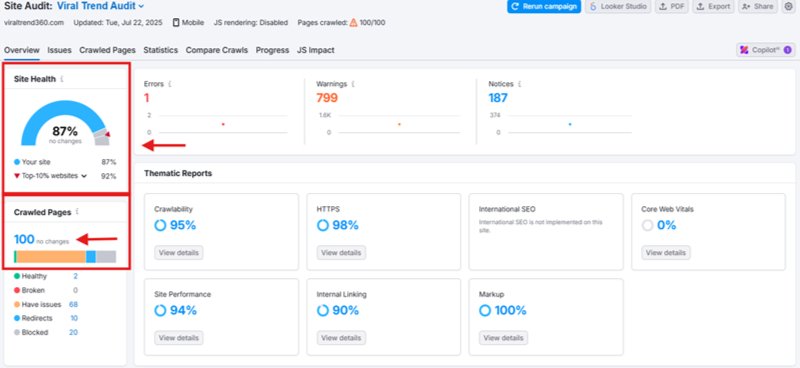Screen dimensions: 800x368
Task: Click the orange Have issues bar segment
Action: 51,257
